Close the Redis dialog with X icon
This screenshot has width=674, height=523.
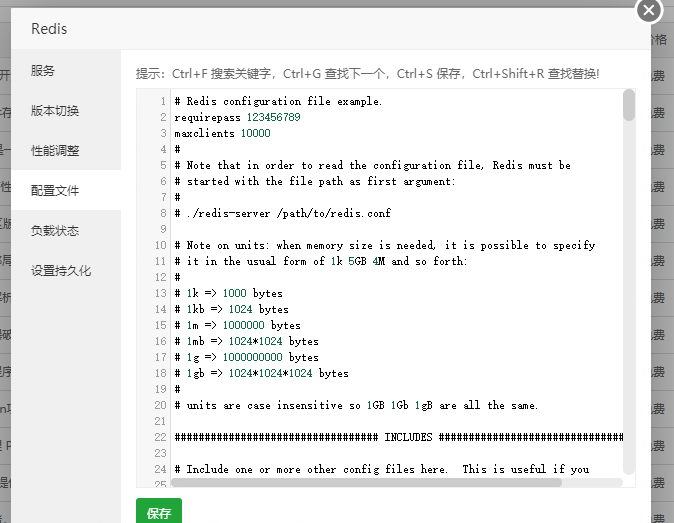point(649,10)
